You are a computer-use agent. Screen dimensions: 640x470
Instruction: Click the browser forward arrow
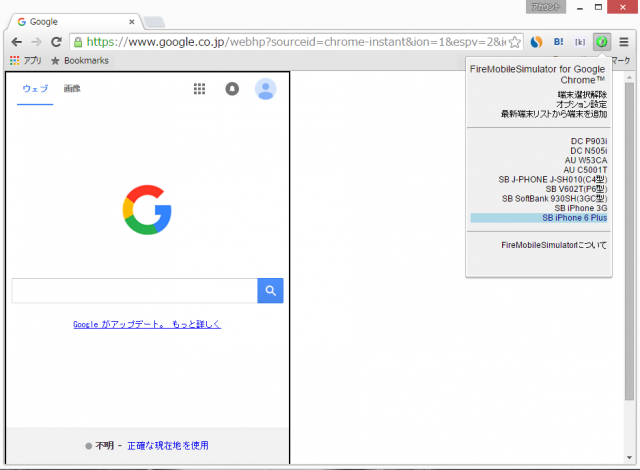(x=37, y=42)
